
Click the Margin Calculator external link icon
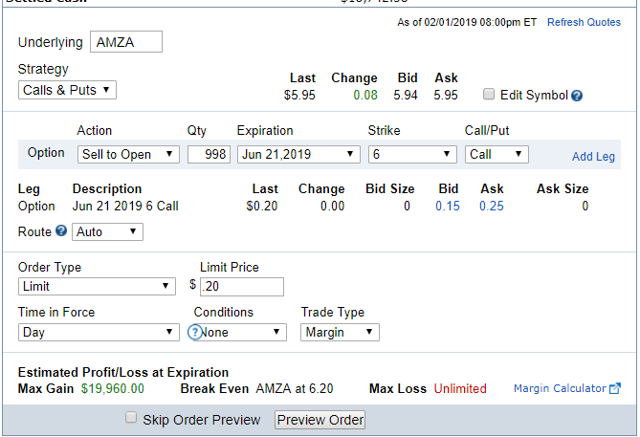(x=615, y=388)
